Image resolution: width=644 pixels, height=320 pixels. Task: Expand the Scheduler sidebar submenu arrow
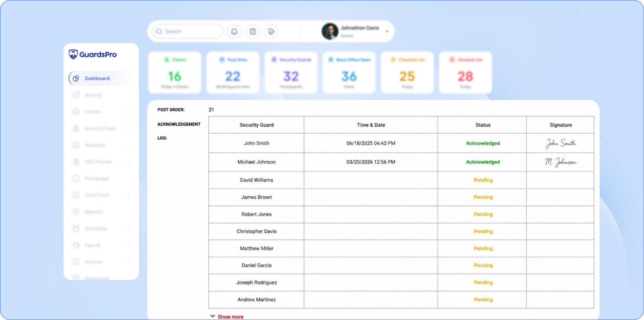128,228
